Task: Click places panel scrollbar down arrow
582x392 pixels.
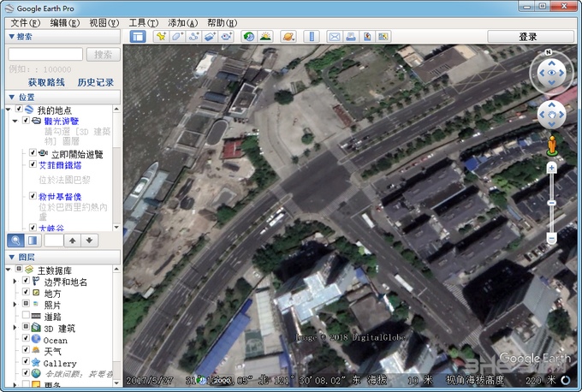Action: tap(116, 227)
